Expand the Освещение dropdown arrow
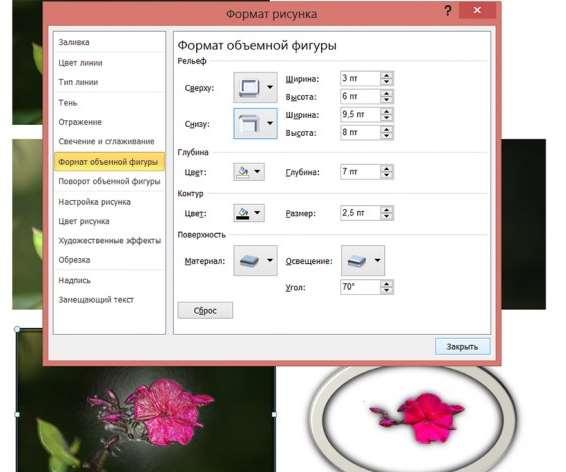 (377, 261)
